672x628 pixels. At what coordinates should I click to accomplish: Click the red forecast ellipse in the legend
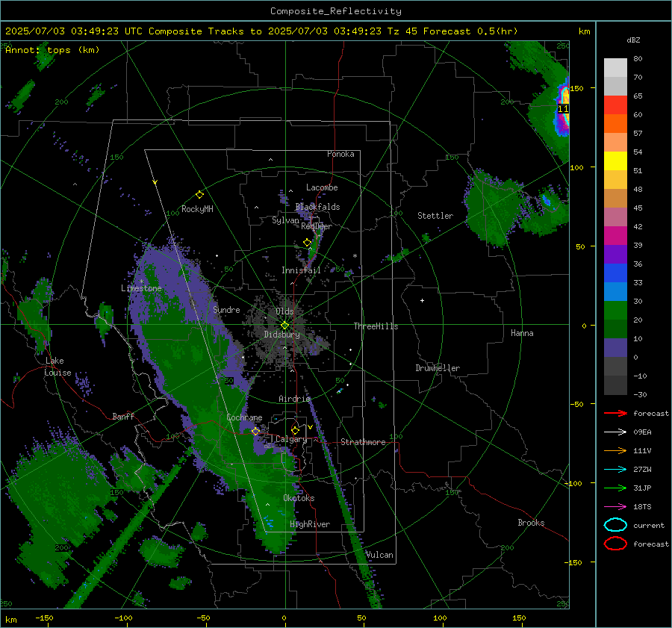click(x=615, y=544)
